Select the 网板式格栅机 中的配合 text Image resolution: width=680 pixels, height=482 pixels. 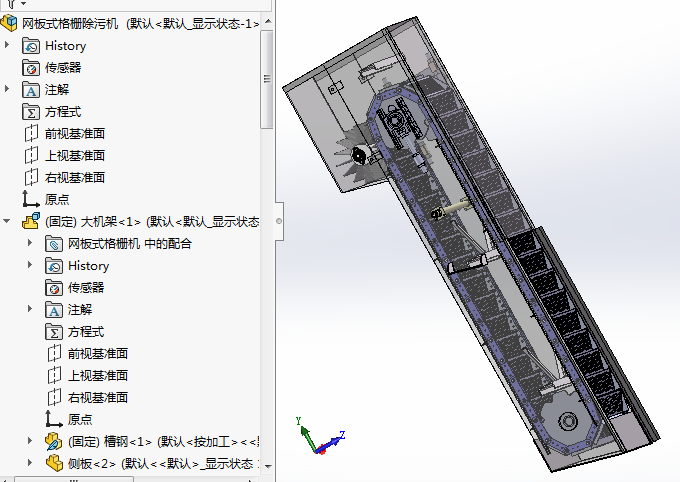click(130, 244)
